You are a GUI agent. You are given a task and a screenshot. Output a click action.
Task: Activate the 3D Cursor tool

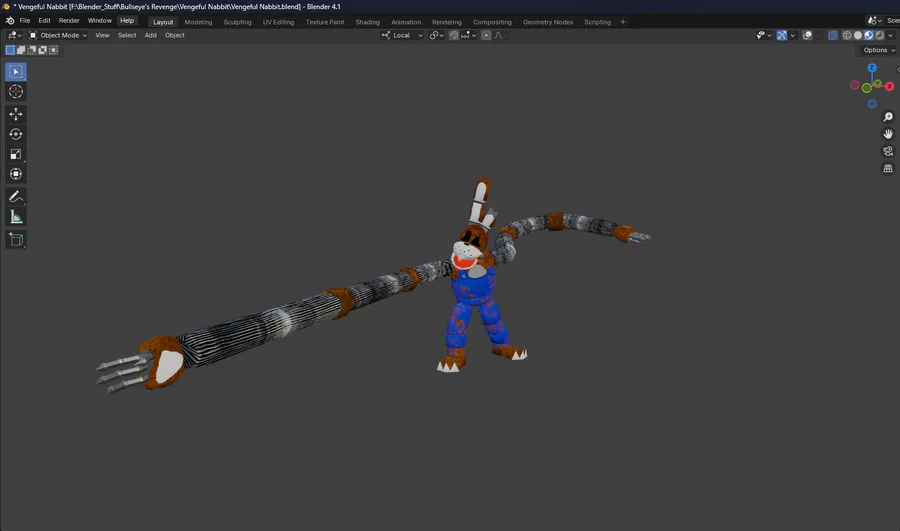pos(15,92)
